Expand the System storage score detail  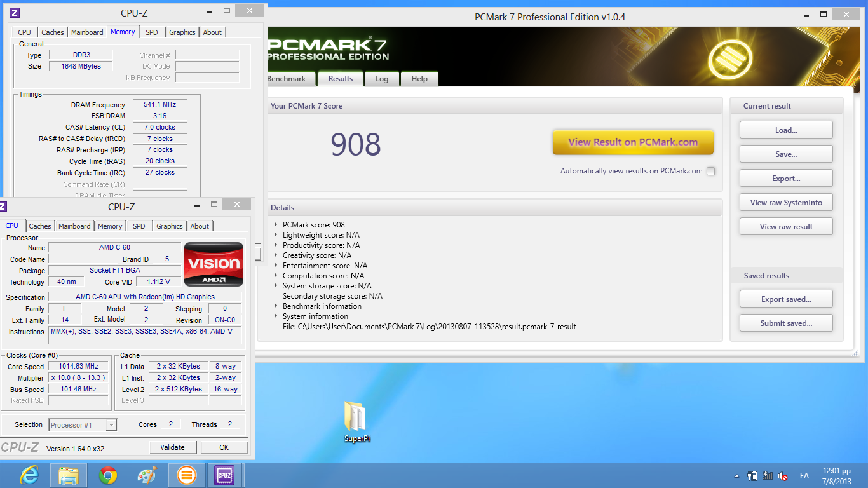pyautogui.click(x=276, y=285)
